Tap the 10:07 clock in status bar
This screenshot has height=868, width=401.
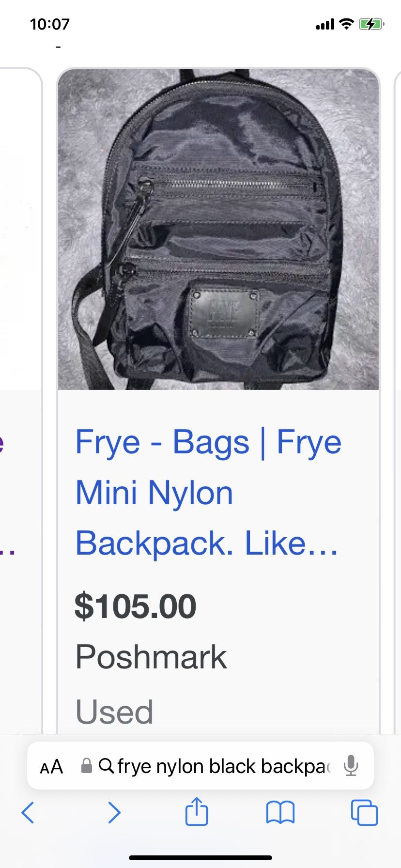(50, 24)
